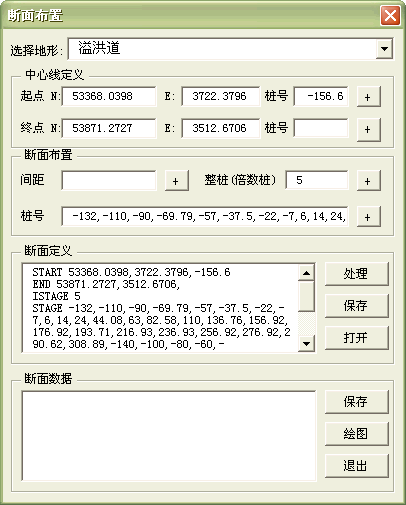
Task: Click the 起点 桩号 field showing -156.6
Action: coord(321,96)
